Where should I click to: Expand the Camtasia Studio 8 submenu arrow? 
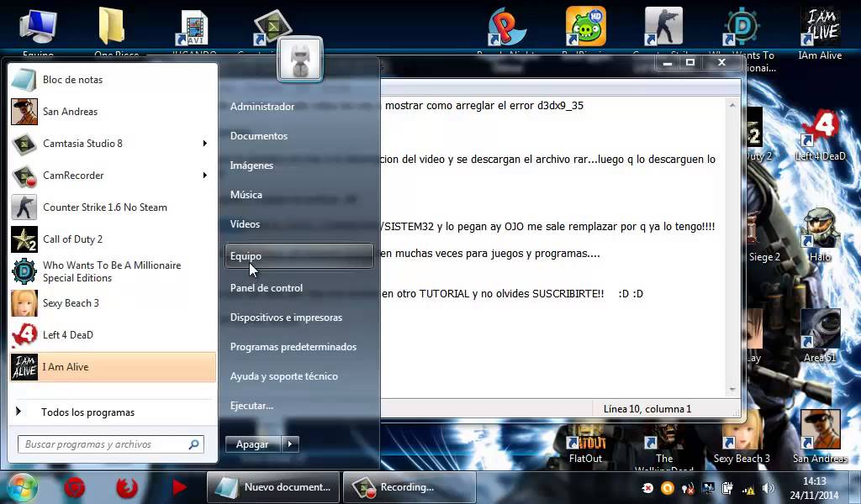click(205, 144)
